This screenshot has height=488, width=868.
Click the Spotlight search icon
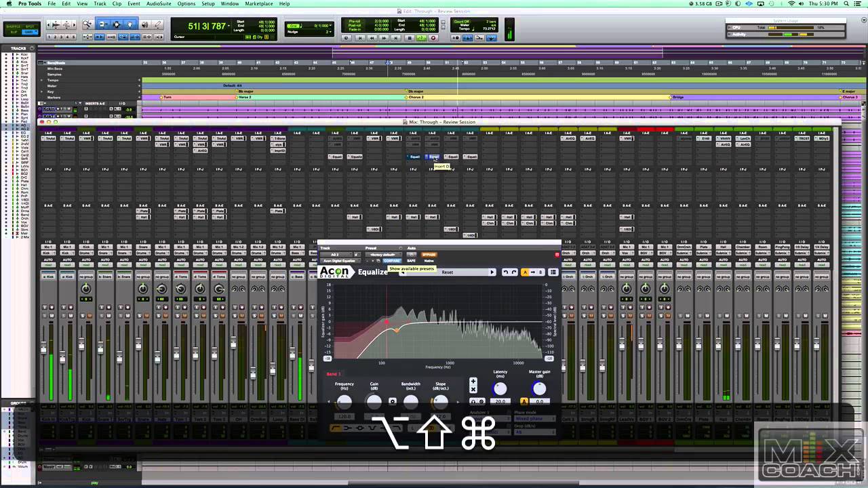[846, 3]
